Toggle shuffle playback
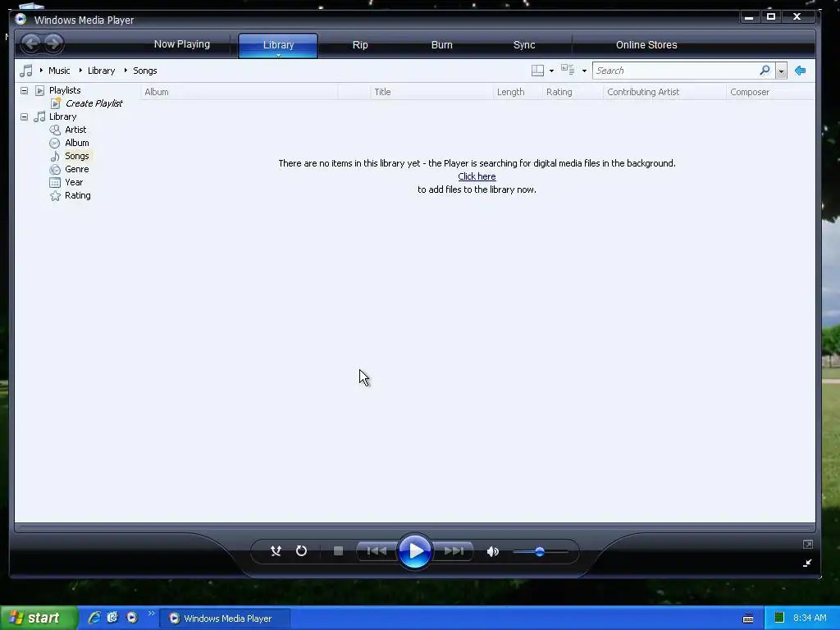 (x=276, y=550)
